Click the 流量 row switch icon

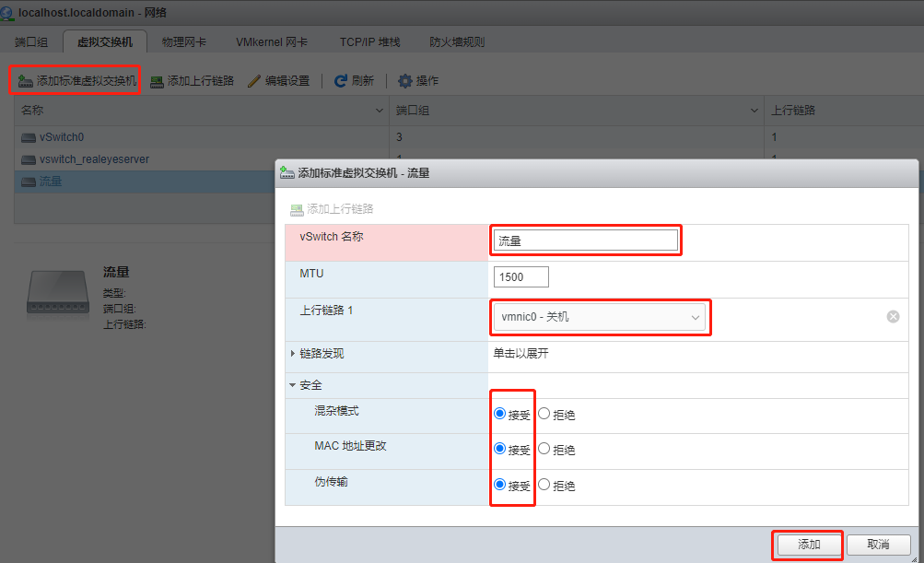coord(29,182)
